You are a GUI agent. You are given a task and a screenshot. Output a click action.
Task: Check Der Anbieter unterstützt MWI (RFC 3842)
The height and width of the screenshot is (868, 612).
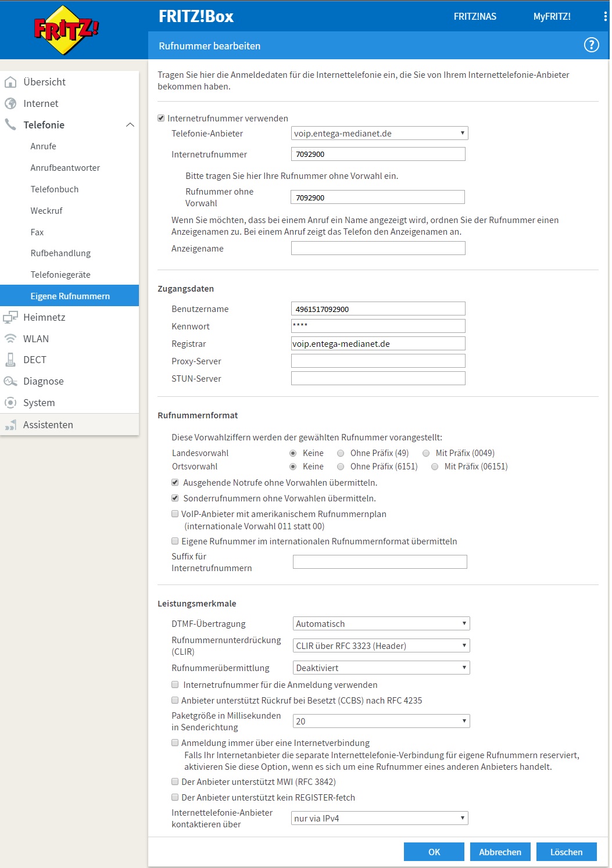(x=175, y=781)
